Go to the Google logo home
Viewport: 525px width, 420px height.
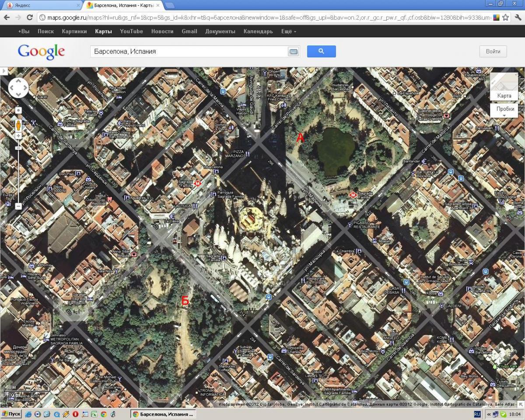(x=41, y=52)
